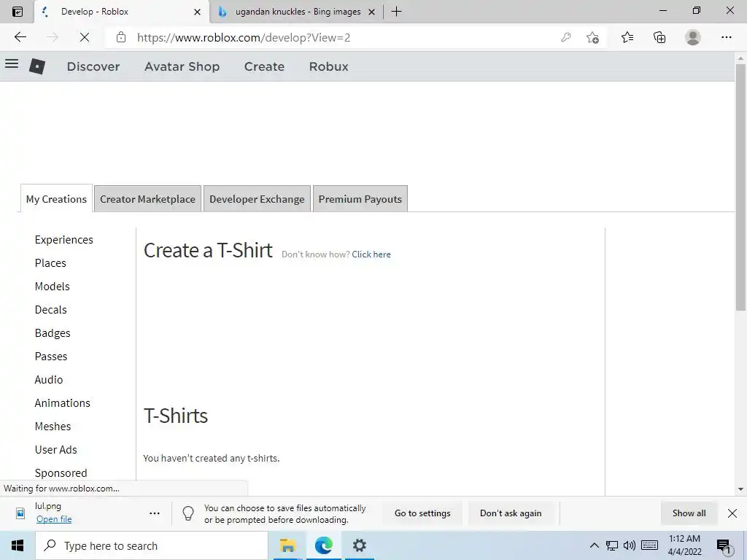Click the scrollbar down arrow
The width and height of the screenshot is (747, 560).
coord(740,489)
